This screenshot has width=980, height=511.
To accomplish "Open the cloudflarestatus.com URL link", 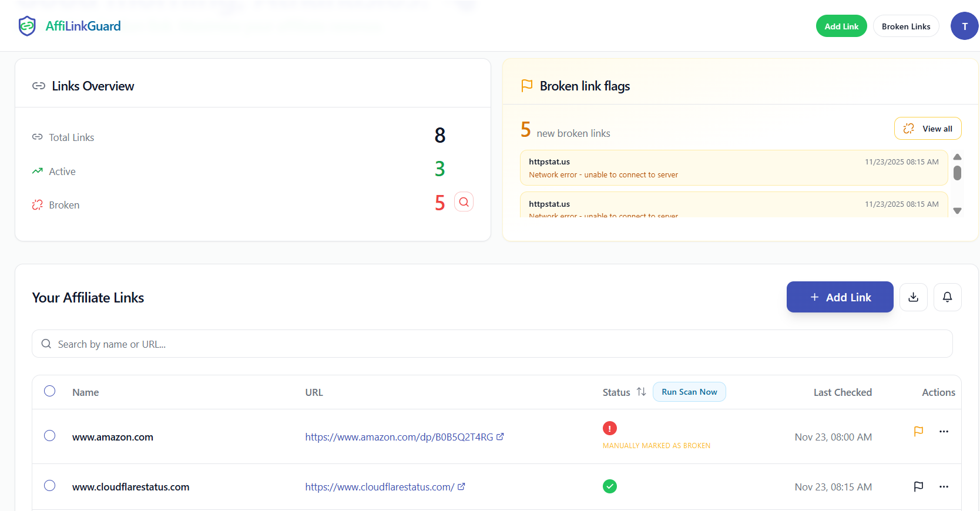I will coord(385,487).
